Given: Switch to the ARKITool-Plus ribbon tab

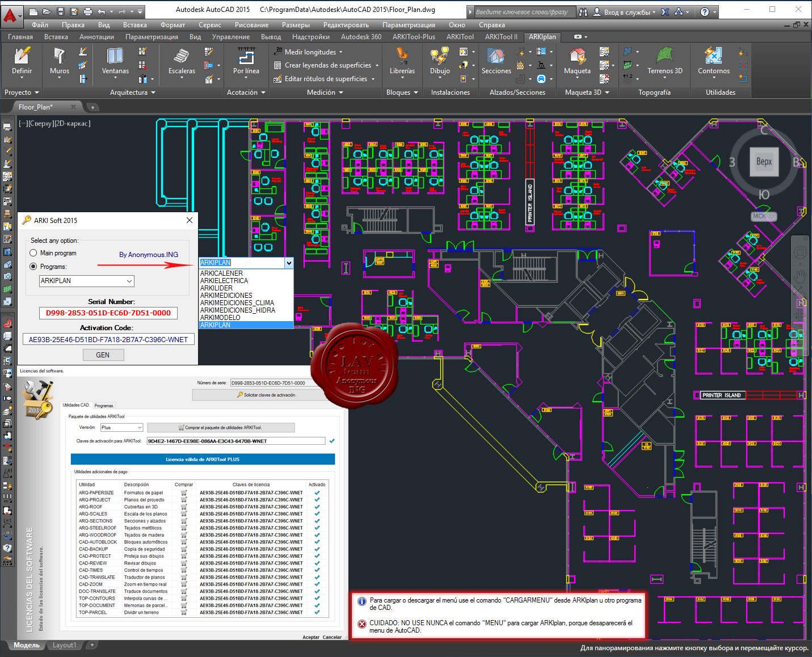Looking at the screenshot, I should pos(414,37).
